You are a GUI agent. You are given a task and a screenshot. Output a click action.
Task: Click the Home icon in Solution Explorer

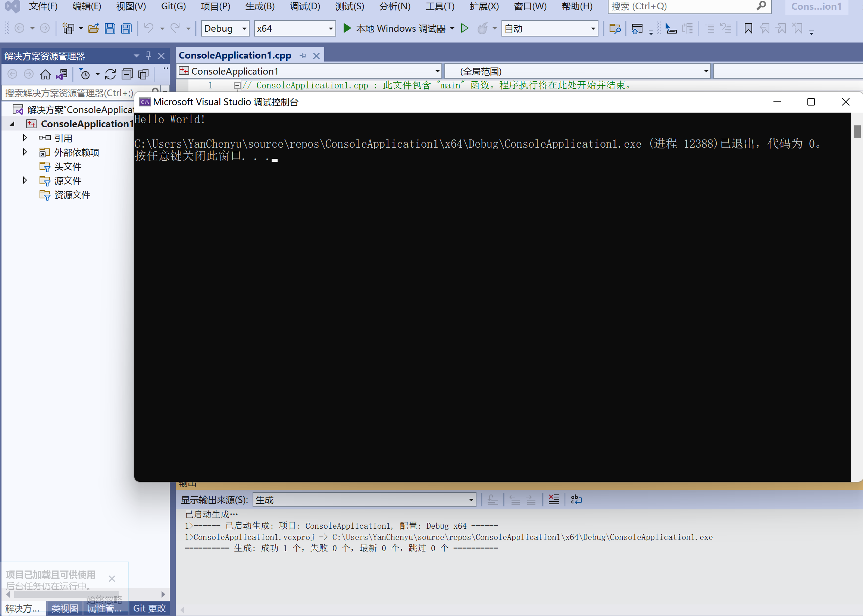pyautogui.click(x=46, y=74)
